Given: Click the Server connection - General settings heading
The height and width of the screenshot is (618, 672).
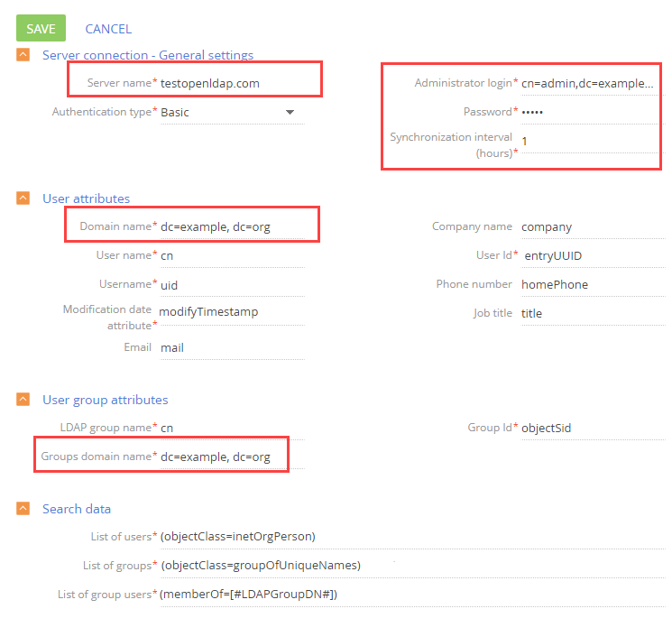Looking at the screenshot, I should 148,55.
